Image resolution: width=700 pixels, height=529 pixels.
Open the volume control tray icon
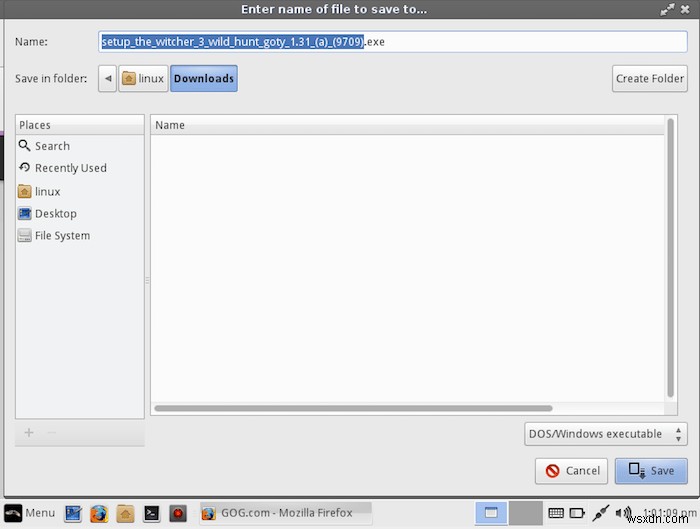tap(623, 513)
